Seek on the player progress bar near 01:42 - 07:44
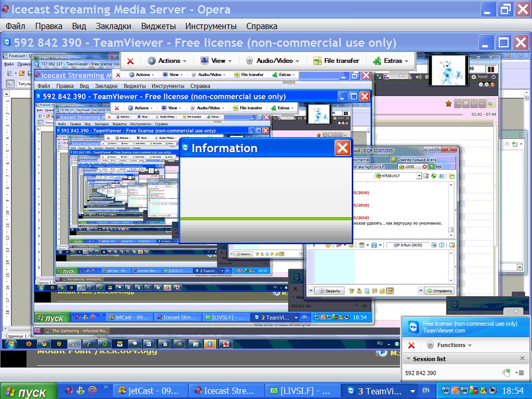 click(x=420, y=115)
